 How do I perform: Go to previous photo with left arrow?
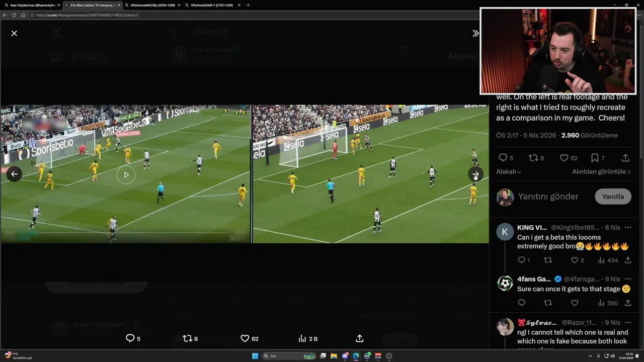(14, 174)
